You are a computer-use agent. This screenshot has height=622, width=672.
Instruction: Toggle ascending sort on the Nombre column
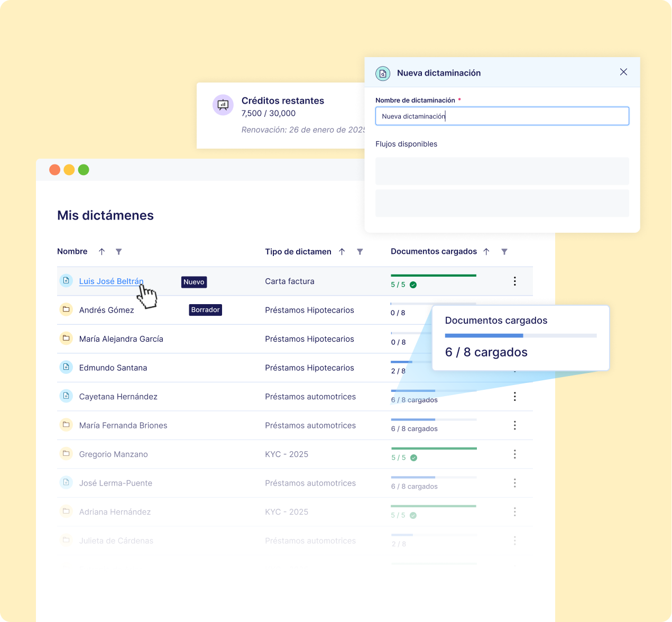click(x=102, y=251)
